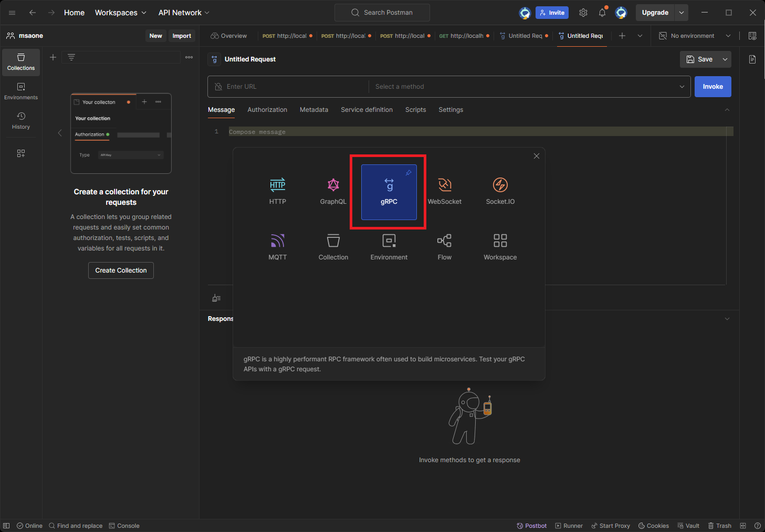Click the Import button
The width and height of the screenshot is (765, 532).
pyautogui.click(x=182, y=36)
